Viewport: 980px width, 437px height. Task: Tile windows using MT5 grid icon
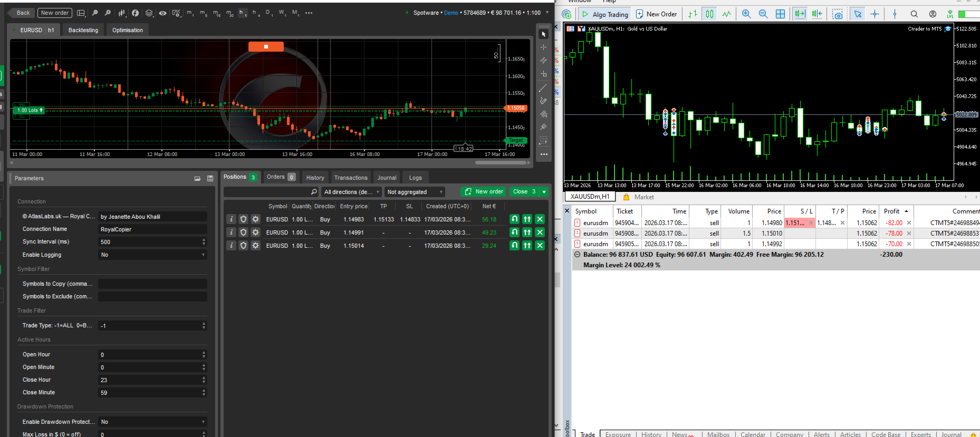pos(781,14)
